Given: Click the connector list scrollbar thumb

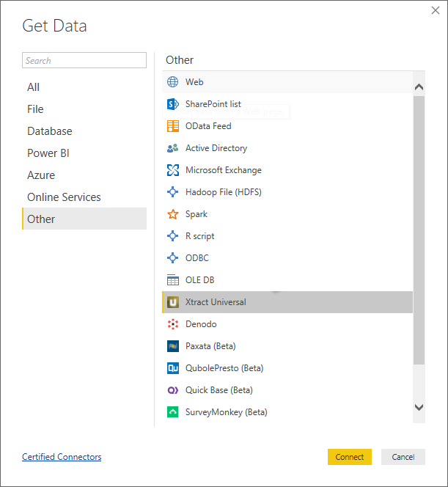Looking at the screenshot, I should [x=419, y=230].
